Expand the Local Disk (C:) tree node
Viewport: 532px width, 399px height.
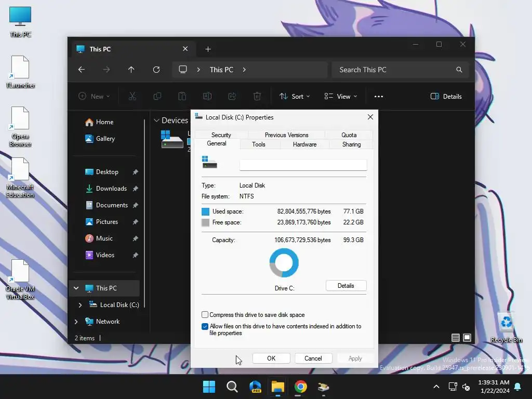point(80,304)
